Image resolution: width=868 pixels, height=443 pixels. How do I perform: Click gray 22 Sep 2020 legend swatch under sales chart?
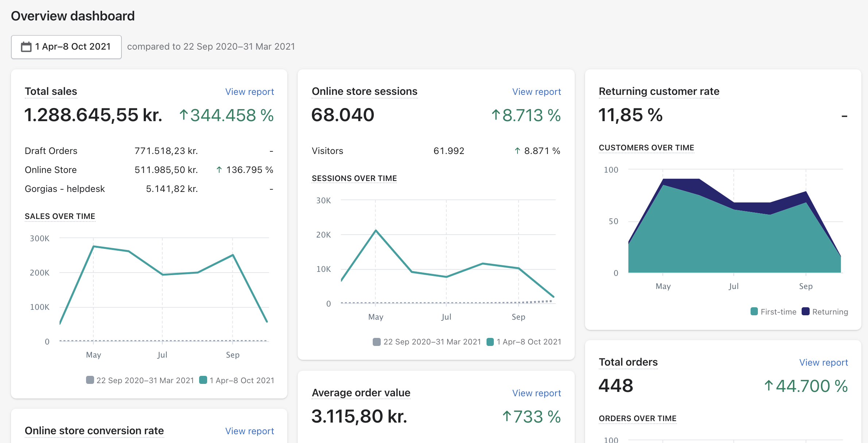(x=90, y=380)
